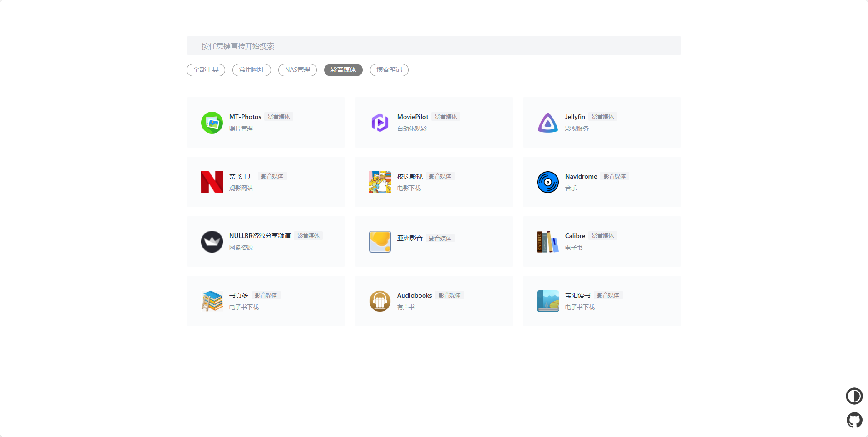This screenshot has height=437, width=868.
Task: Open the MT-Photos green photo icon
Action: [212, 123]
